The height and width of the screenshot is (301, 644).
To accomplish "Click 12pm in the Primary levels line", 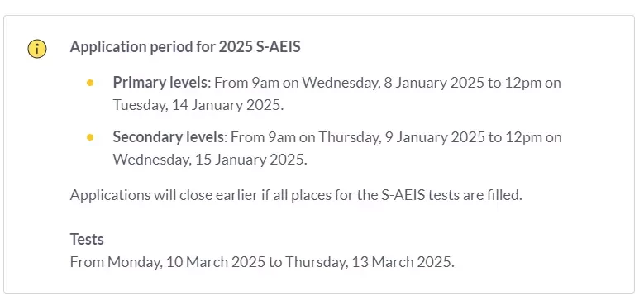I will [521, 83].
